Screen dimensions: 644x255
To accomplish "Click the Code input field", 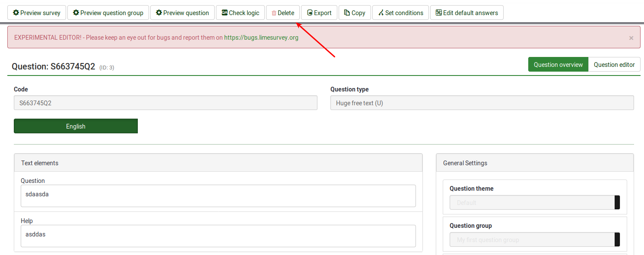I will point(165,103).
